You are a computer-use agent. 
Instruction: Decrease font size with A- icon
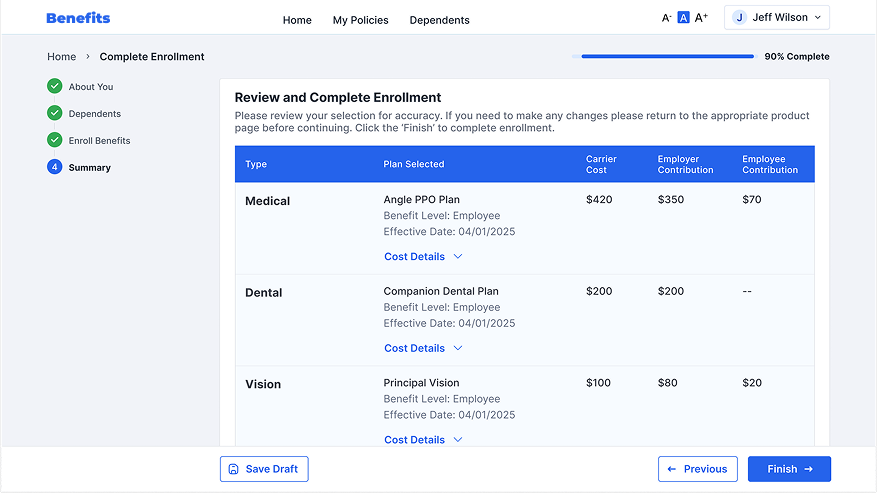click(667, 18)
